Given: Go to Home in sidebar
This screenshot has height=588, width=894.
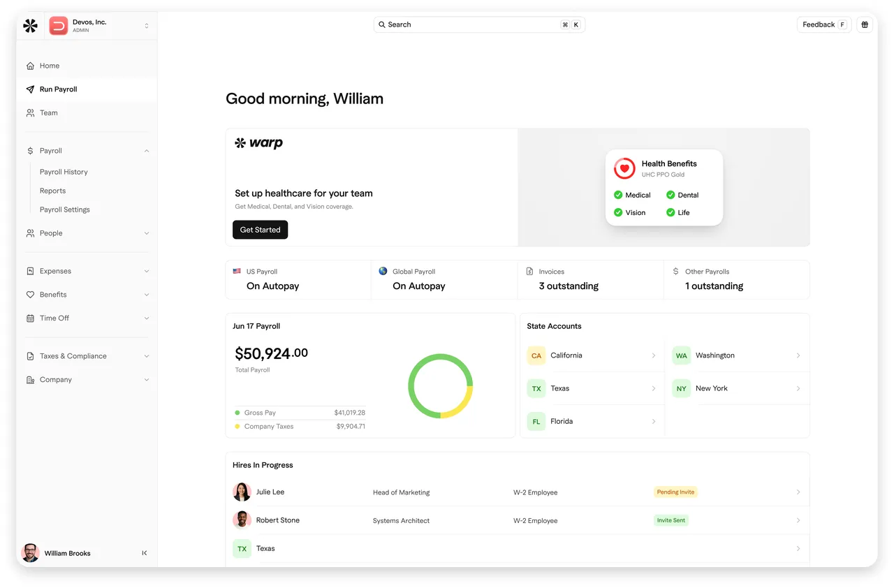Looking at the screenshot, I should click(x=87, y=66).
